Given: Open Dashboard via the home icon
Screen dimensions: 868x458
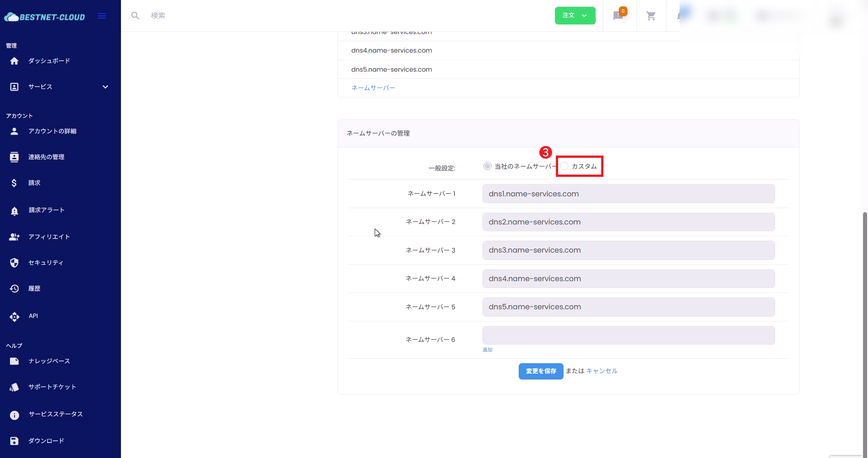Looking at the screenshot, I should pos(14,61).
